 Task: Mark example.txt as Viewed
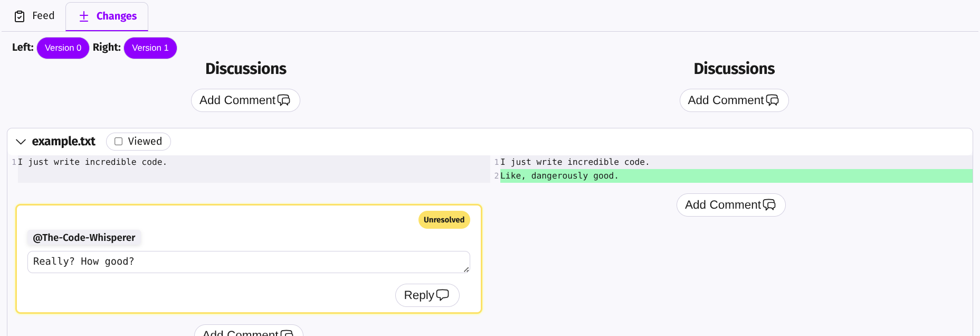coord(119,142)
